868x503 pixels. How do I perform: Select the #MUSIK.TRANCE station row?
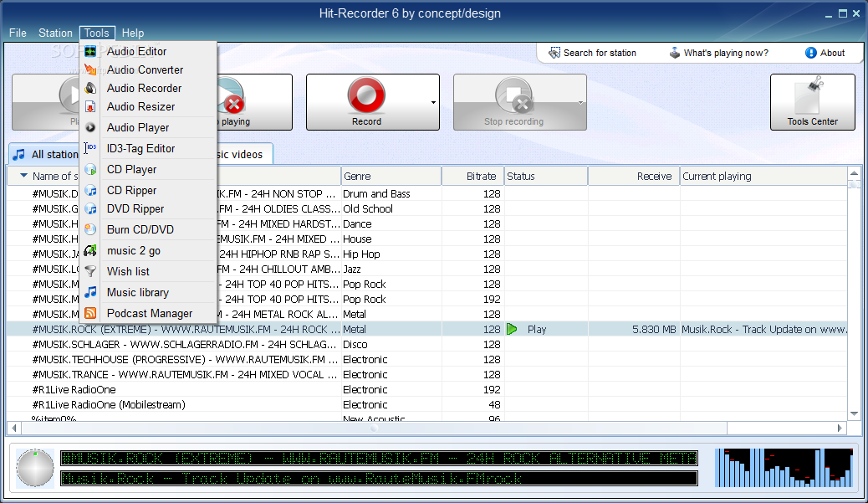pos(426,374)
